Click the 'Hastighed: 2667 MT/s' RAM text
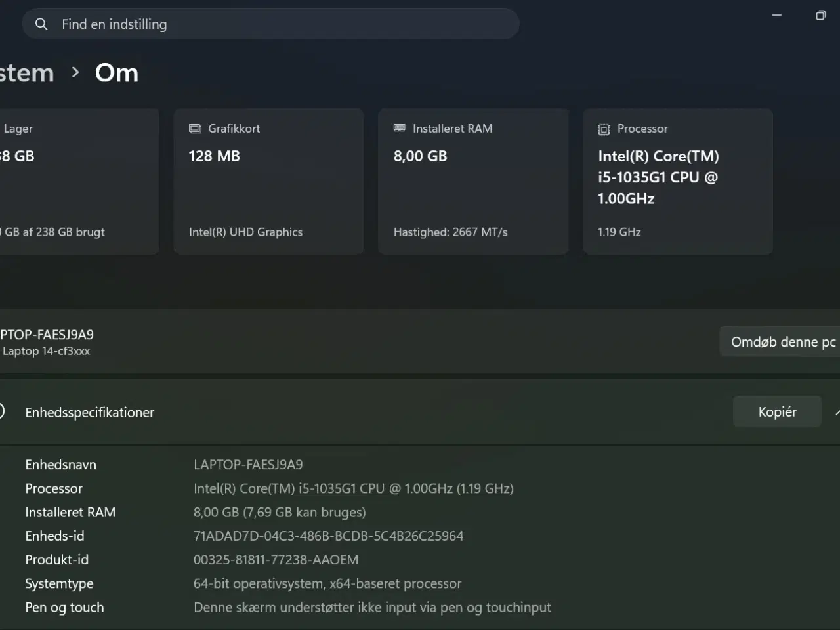This screenshot has width=840, height=630. point(450,232)
